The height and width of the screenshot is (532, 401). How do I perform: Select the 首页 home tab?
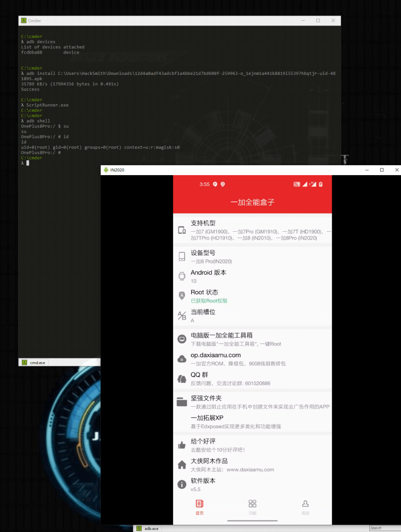[x=199, y=507]
